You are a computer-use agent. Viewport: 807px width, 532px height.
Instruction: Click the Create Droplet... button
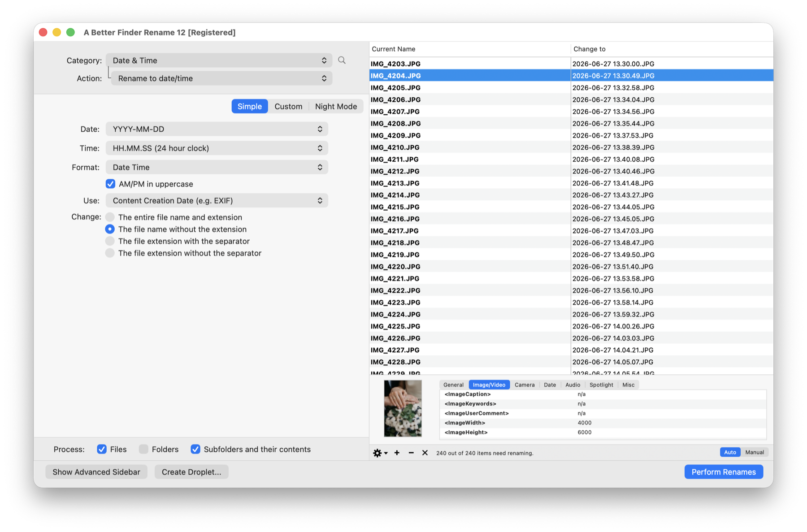tap(191, 472)
